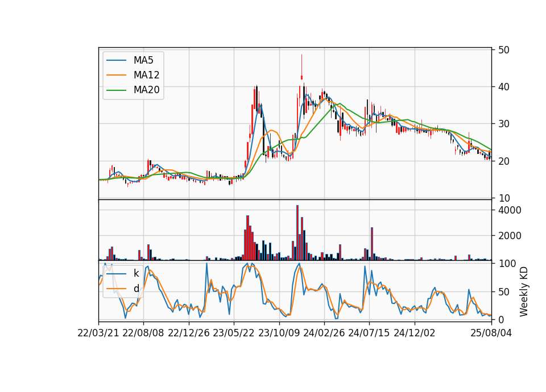Click the highest candlestick wick near 49
This screenshot has width=546, height=392.
[301, 68]
